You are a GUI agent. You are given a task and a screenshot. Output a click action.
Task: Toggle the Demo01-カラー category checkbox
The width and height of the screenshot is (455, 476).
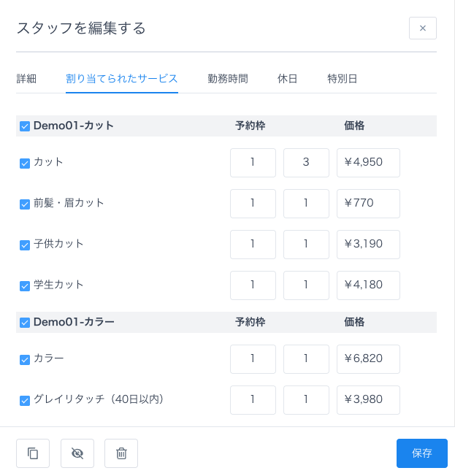(25, 322)
